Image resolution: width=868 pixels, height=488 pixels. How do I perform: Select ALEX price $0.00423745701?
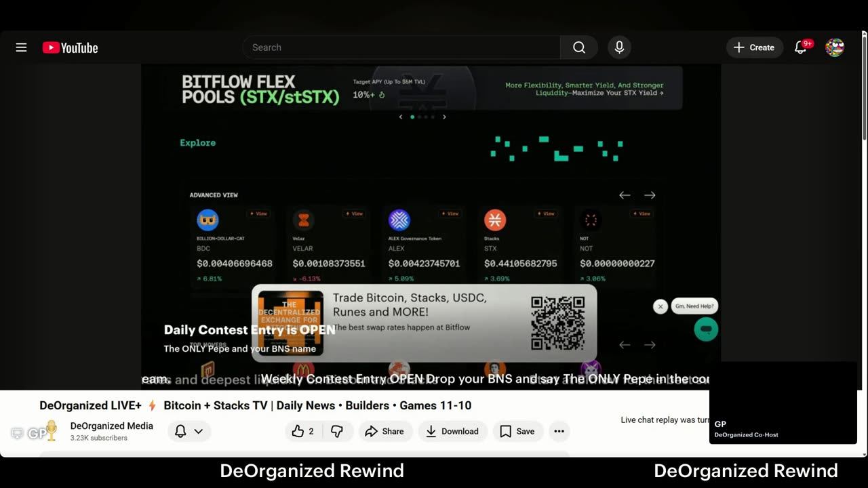click(x=425, y=264)
